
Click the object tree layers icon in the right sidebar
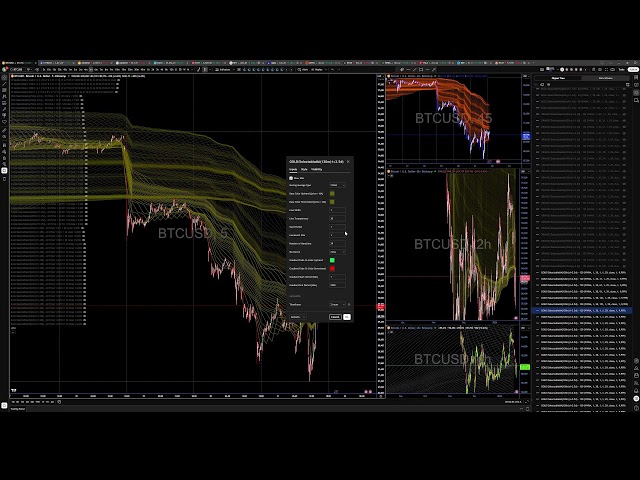coord(636,93)
